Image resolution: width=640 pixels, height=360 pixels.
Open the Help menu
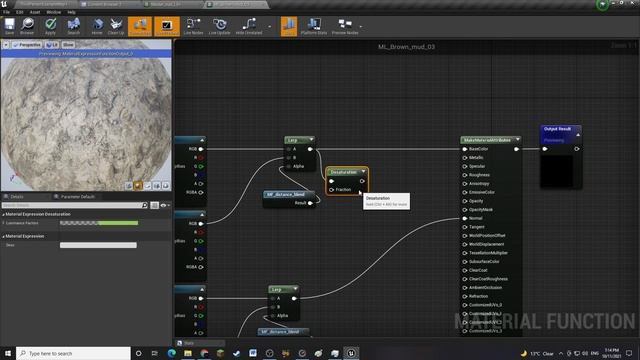(71, 12)
